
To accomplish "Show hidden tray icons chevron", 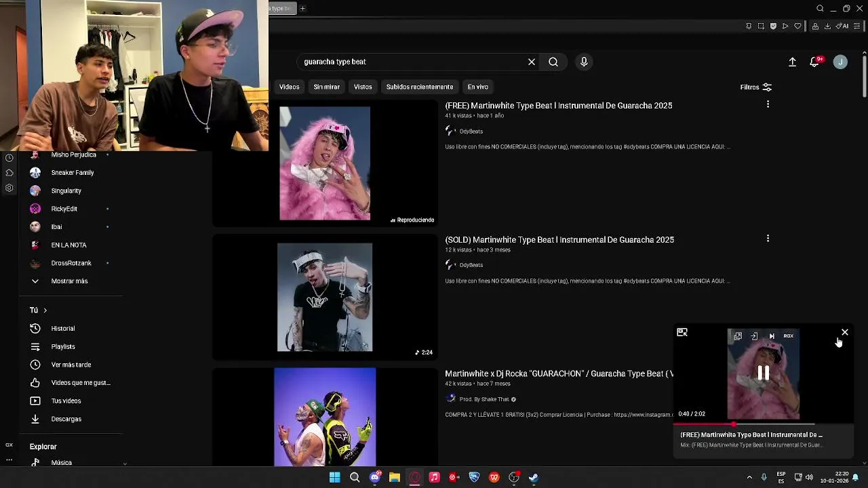I will tap(749, 477).
